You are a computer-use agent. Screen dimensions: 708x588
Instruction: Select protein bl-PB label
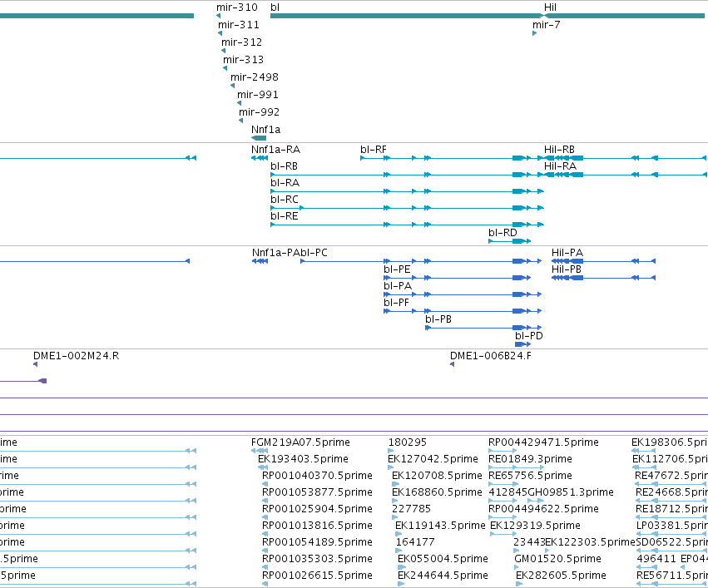coord(438,319)
